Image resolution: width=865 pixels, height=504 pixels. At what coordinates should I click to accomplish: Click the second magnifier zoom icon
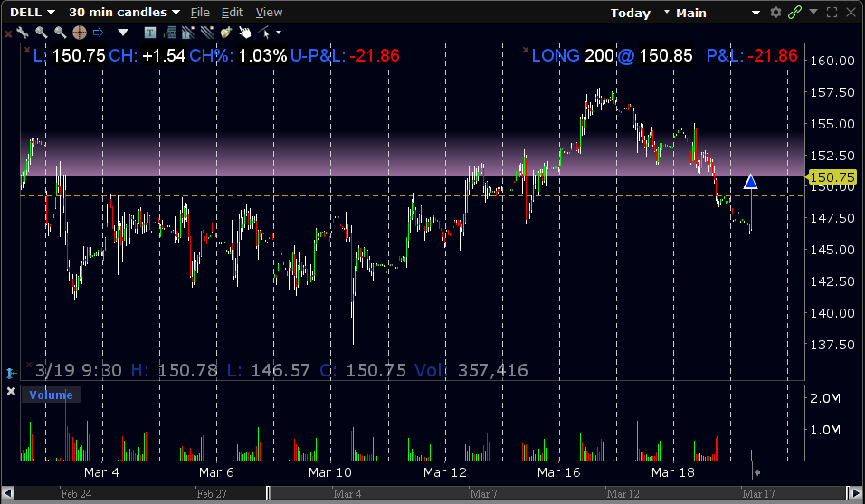tap(60, 33)
